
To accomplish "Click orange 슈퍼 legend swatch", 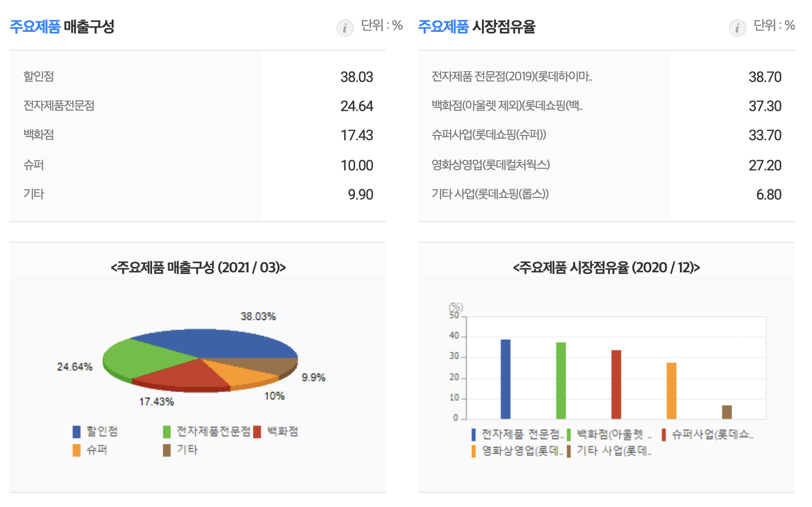I will click(x=77, y=450).
